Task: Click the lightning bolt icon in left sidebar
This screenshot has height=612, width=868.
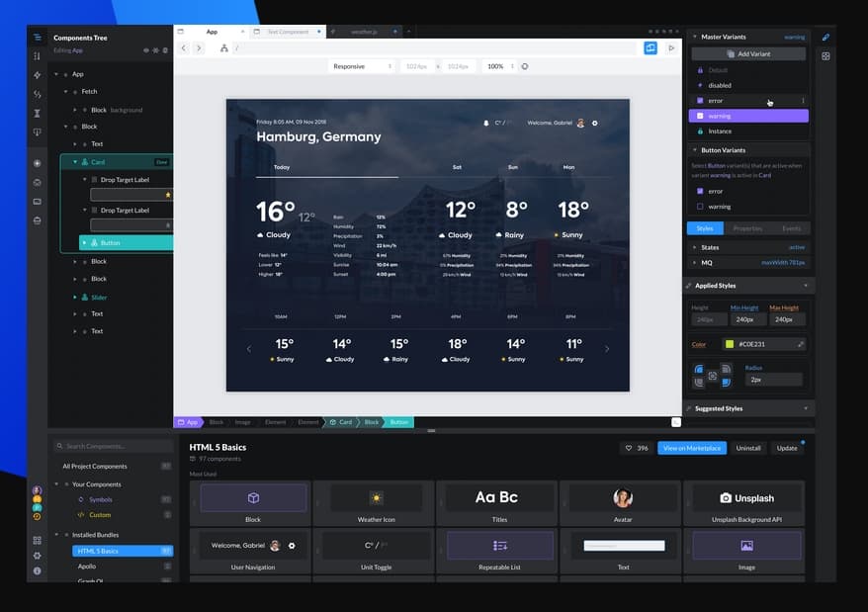Action: [38, 75]
